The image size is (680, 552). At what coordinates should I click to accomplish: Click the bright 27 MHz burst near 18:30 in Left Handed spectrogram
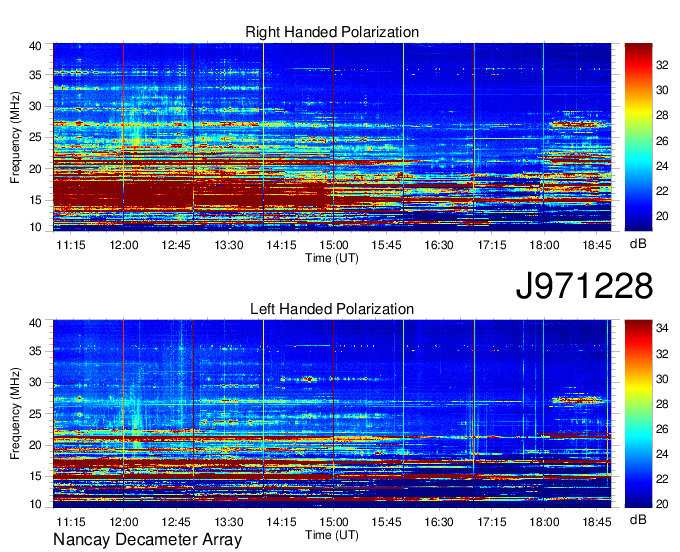[x=578, y=400]
